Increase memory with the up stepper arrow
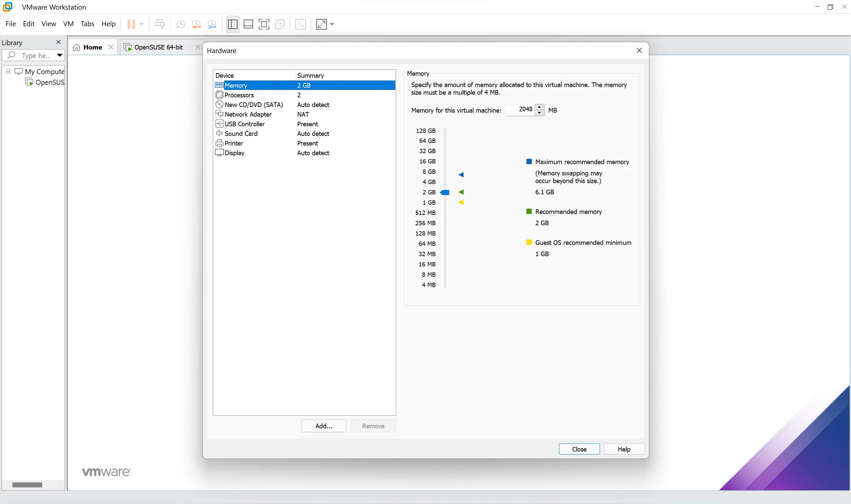 539,107
